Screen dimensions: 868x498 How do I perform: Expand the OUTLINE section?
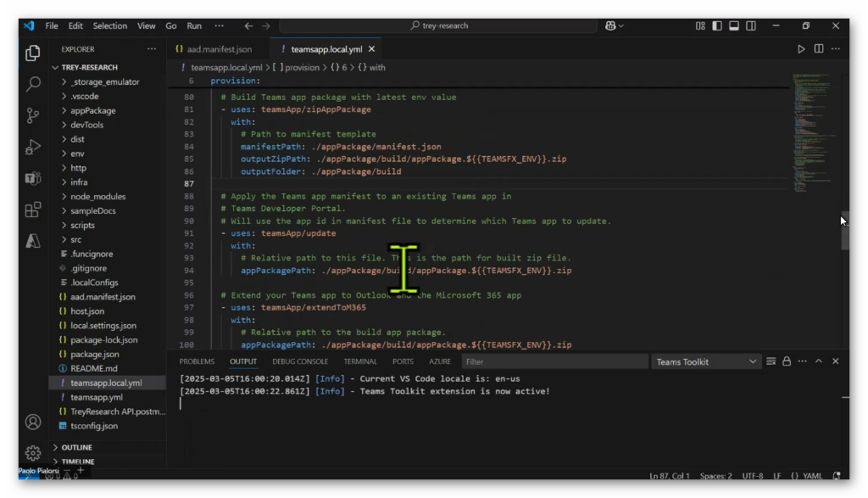coord(76,447)
